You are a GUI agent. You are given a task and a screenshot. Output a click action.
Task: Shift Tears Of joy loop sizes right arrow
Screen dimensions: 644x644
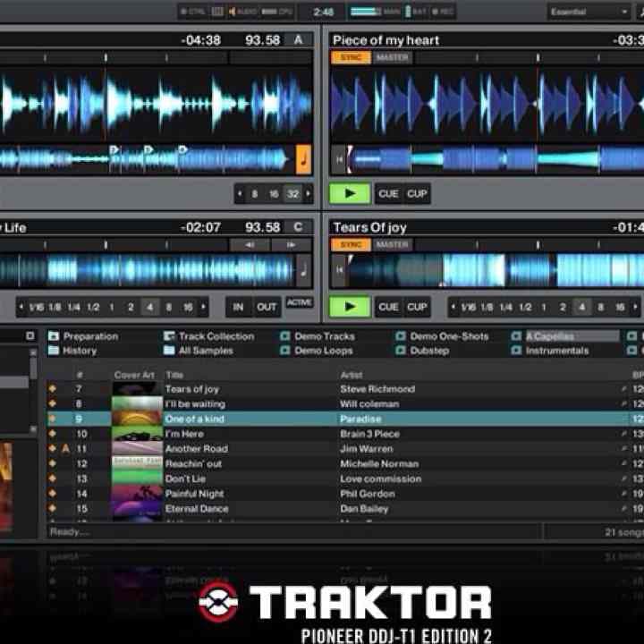click(635, 307)
